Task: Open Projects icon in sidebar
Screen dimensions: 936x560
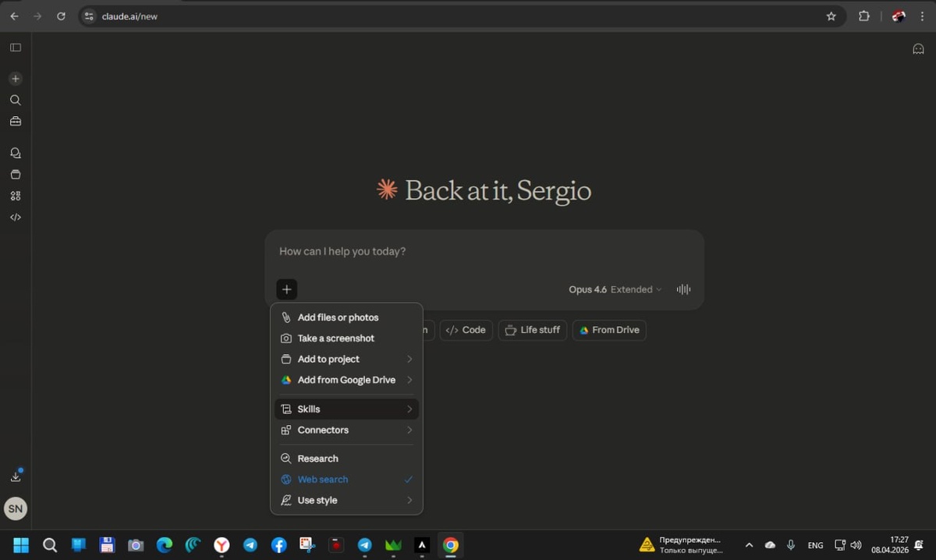Action: pos(16,174)
